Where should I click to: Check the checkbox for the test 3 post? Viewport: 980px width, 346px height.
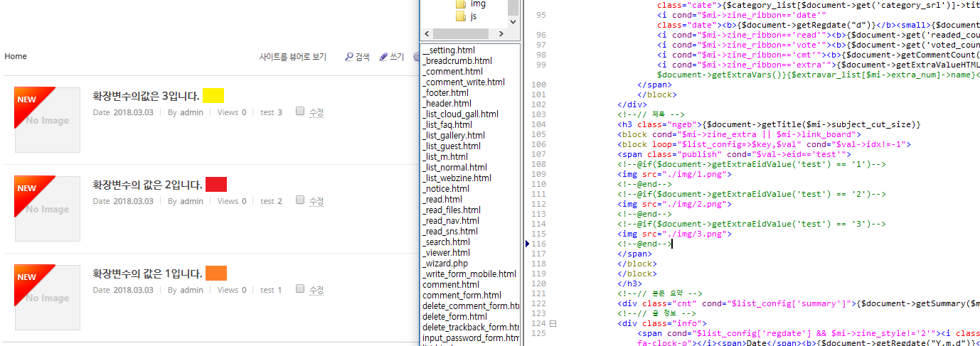pos(300,112)
